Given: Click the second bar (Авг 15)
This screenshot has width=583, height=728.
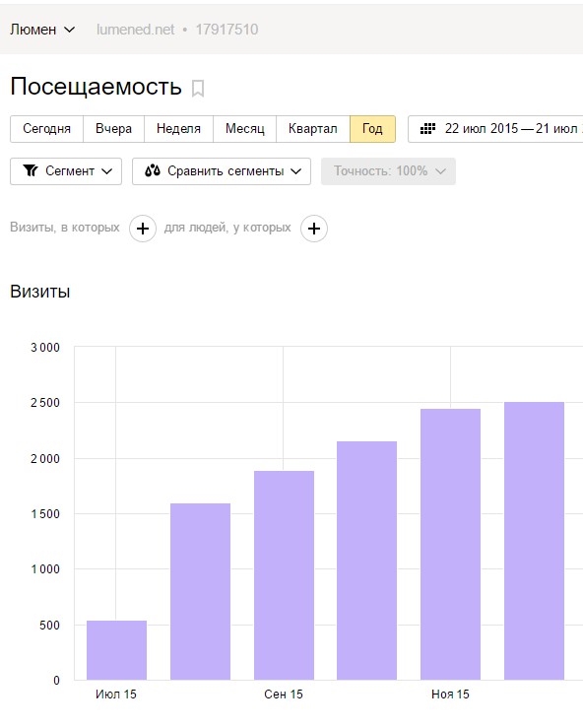Looking at the screenshot, I should [x=200, y=591].
